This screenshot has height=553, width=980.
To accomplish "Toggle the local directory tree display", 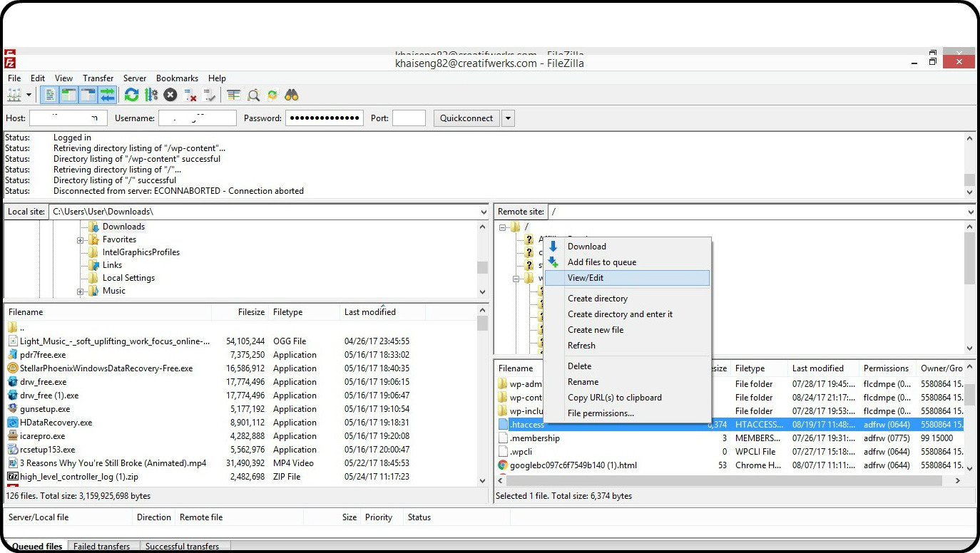I will (x=69, y=95).
